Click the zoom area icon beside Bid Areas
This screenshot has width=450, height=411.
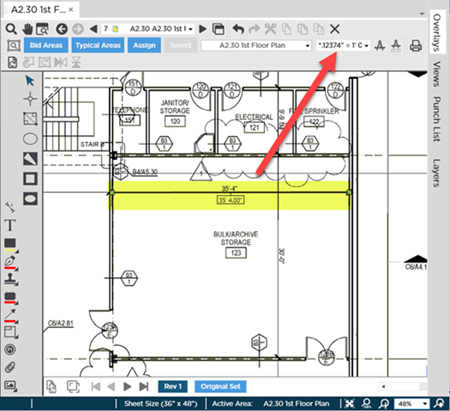coord(13,45)
